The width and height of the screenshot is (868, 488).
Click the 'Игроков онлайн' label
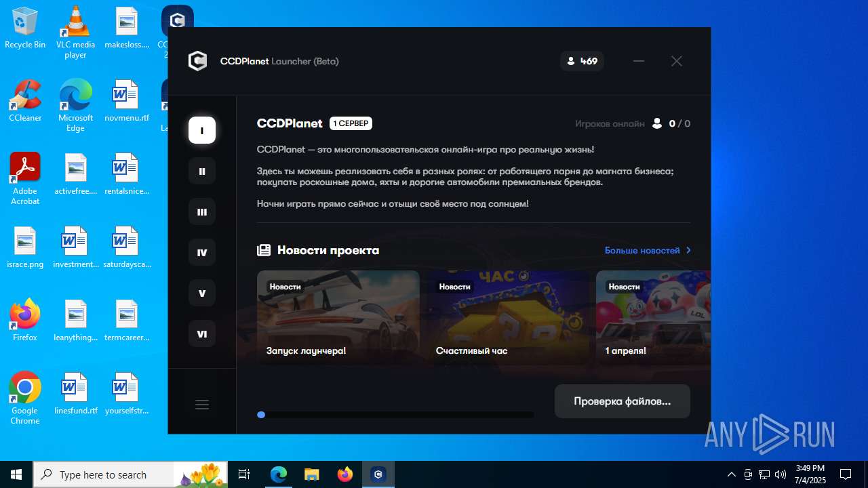click(610, 123)
